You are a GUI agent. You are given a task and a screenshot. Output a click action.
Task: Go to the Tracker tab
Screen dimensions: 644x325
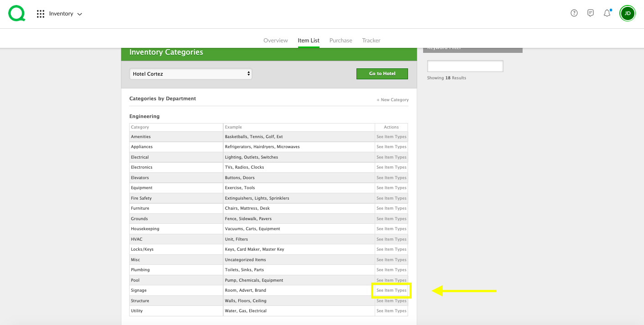[x=371, y=40]
